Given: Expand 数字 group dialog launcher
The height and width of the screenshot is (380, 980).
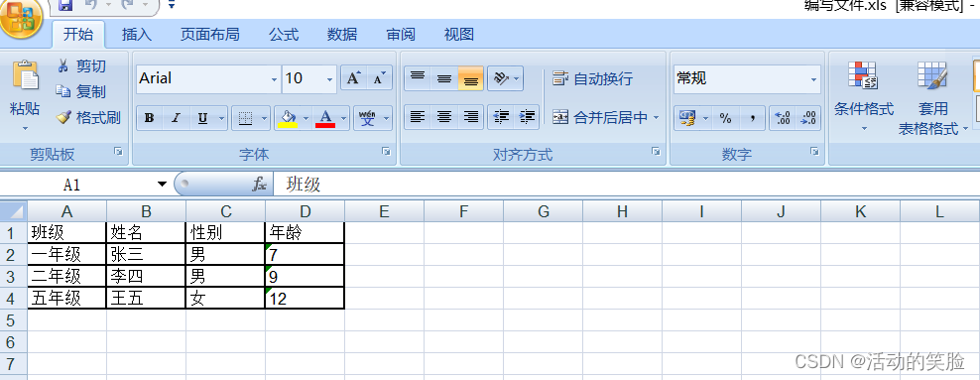Looking at the screenshot, I should [x=814, y=151].
